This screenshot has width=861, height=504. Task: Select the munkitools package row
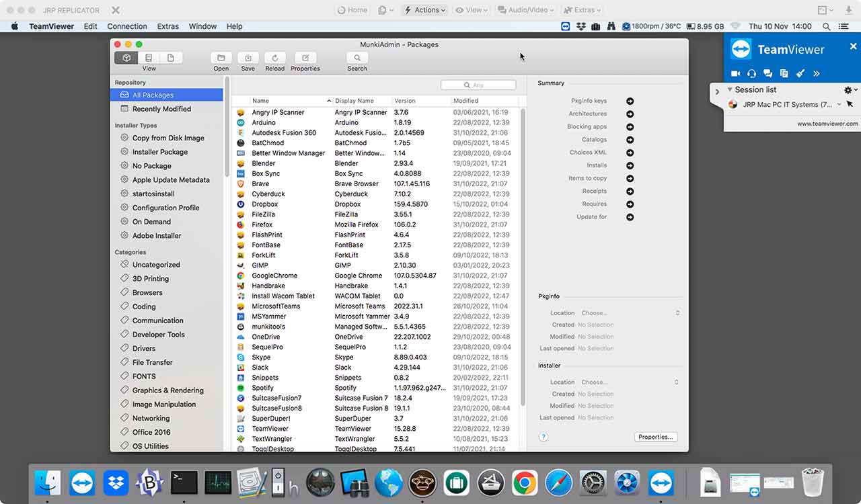click(x=375, y=327)
